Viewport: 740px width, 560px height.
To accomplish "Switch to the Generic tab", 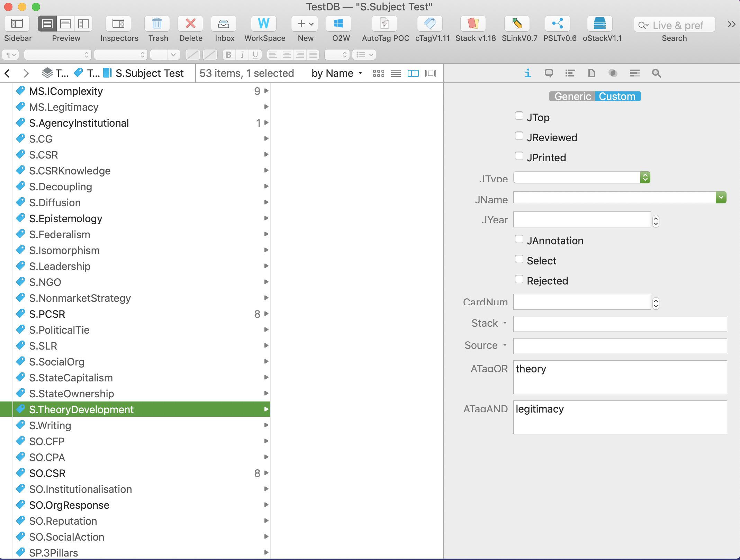I will (572, 97).
